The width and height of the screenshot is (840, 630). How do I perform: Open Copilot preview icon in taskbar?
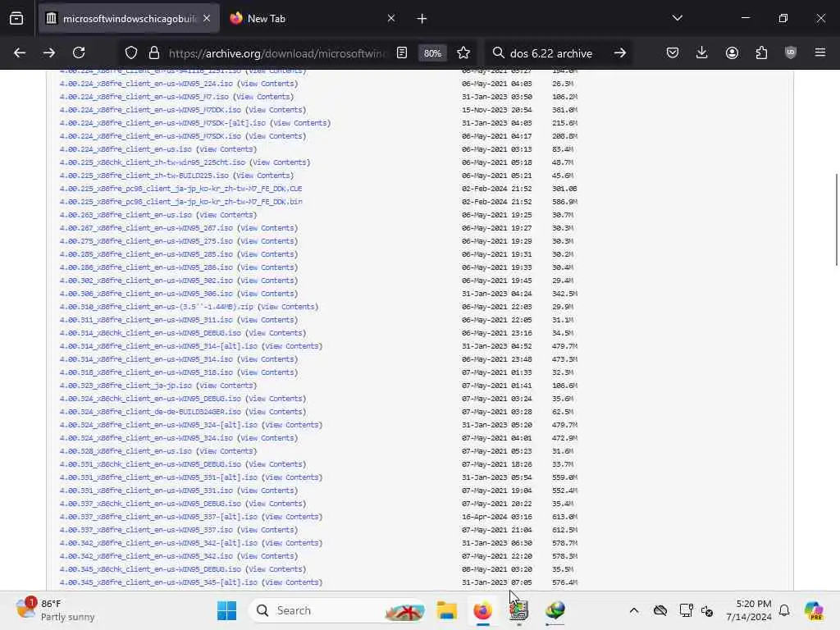814,610
